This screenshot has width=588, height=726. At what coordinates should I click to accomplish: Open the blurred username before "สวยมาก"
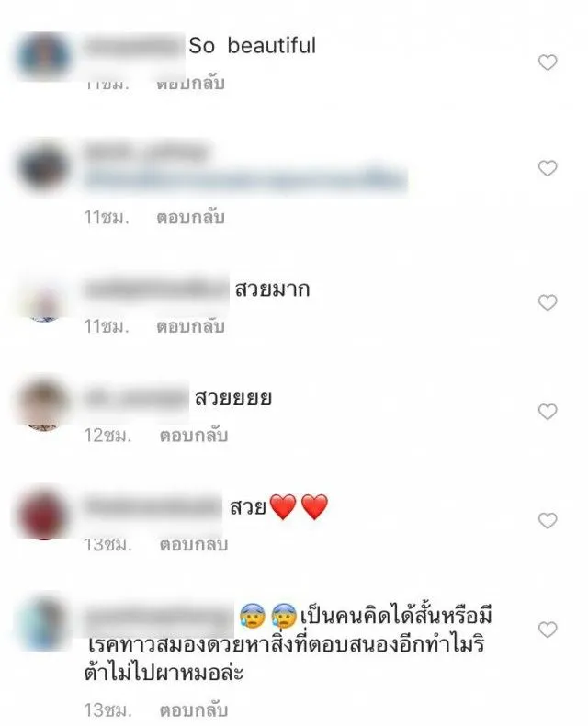coord(156,289)
